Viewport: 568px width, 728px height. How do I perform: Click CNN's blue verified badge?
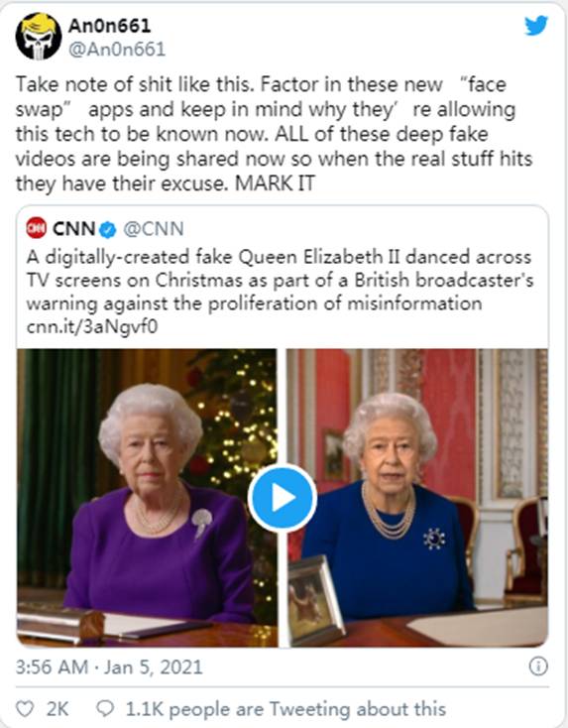click(x=108, y=229)
